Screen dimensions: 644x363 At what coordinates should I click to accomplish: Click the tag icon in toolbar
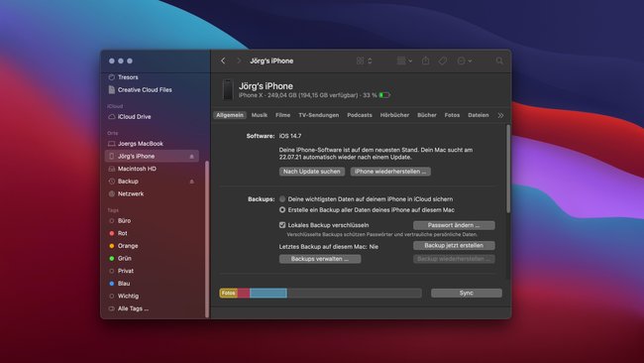(442, 60)
